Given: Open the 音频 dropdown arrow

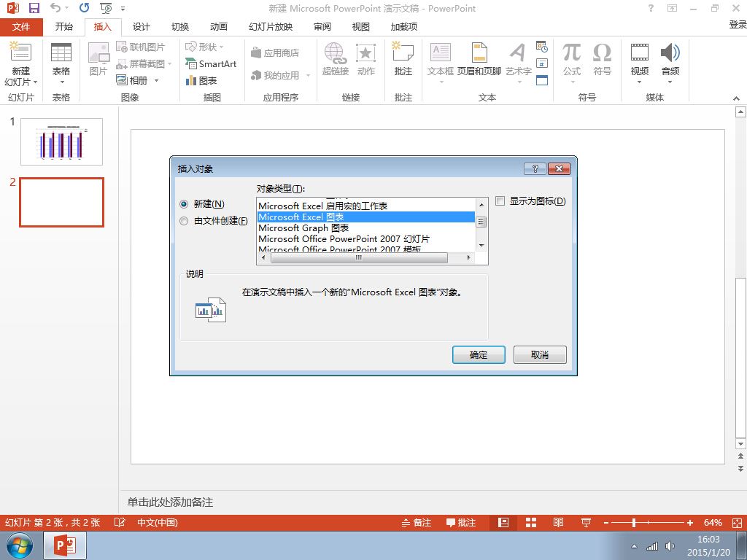Looking at the screenshot, I should pyautogui.click(x=670, y=82).
